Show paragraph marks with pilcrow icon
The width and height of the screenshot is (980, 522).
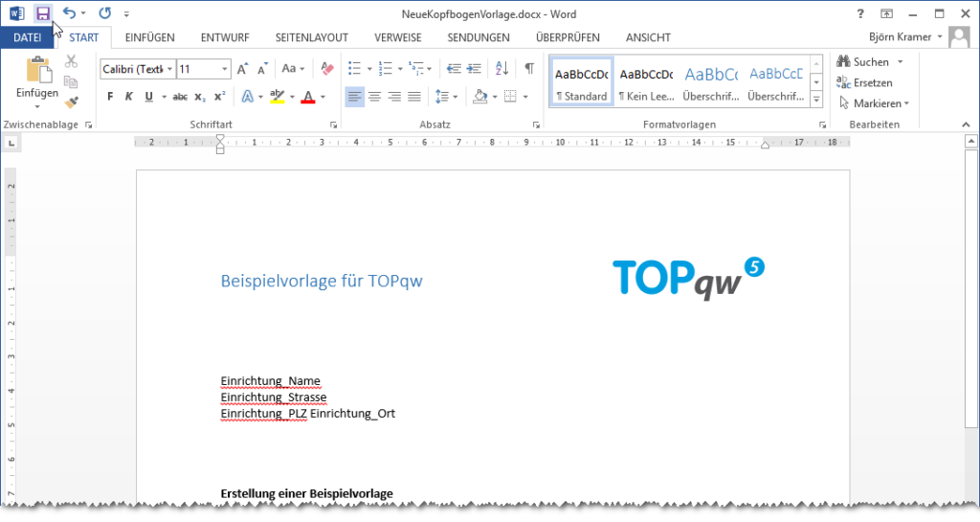tap(528, 69)
